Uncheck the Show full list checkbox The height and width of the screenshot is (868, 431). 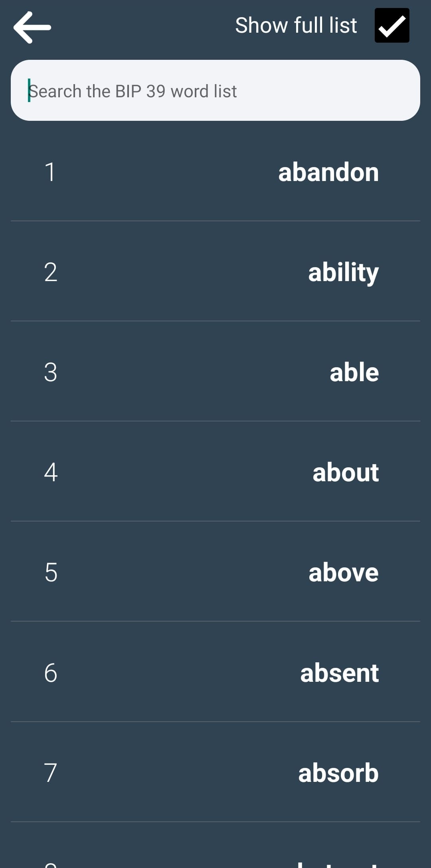tap(392, 26)
